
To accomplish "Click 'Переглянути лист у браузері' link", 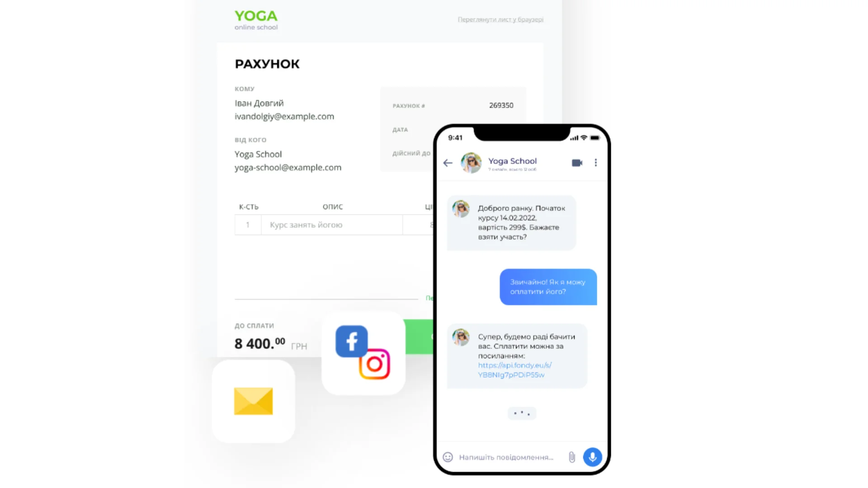I will (x=500, y=20).
